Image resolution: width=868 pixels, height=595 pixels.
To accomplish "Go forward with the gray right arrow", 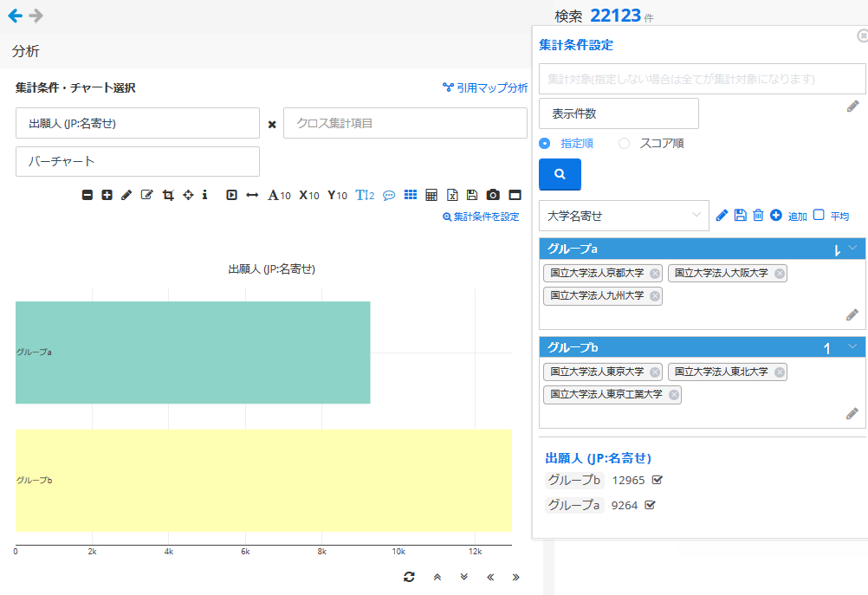I will pyautogui.click(x=36, y=16).
